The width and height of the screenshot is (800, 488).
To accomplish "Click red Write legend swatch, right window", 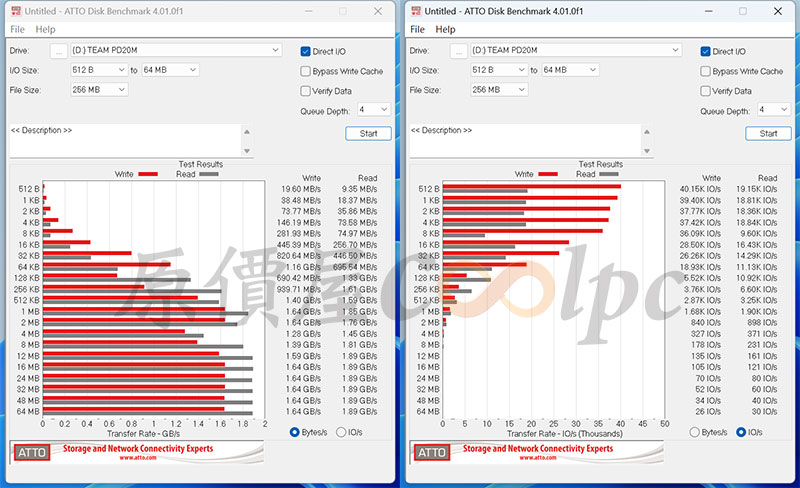I will click(548, 174).
